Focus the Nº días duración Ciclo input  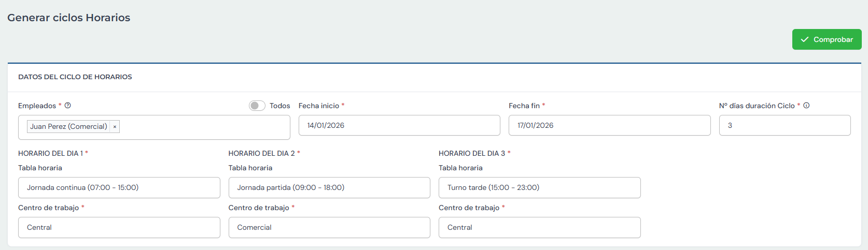(x=785, y=125)
